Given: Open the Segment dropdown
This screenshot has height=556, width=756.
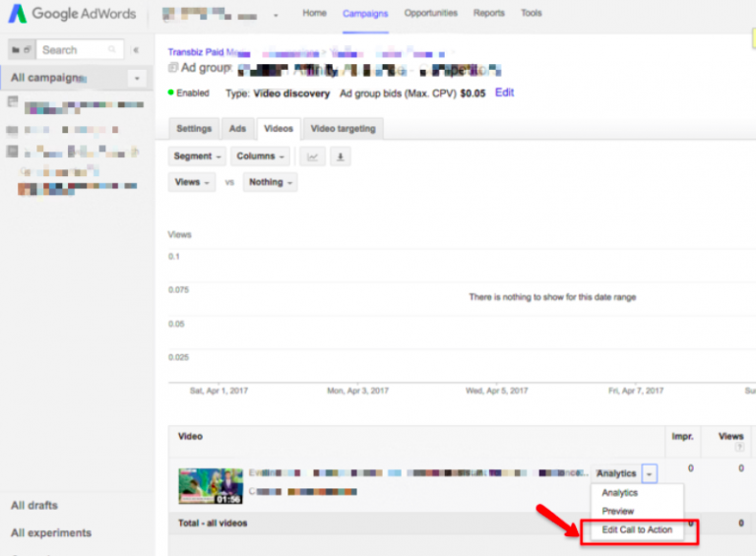Looking at the screenshot, I should (x=197, y=156).
